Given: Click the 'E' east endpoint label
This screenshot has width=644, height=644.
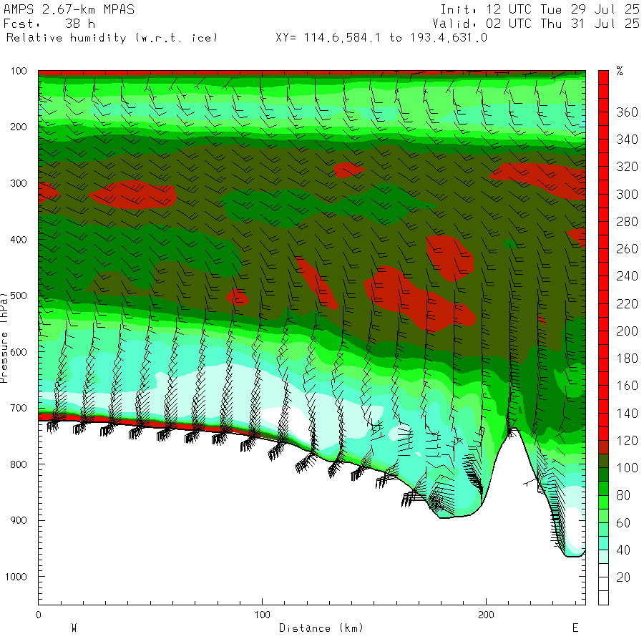Looking at the screenshot, I should 575,628.
